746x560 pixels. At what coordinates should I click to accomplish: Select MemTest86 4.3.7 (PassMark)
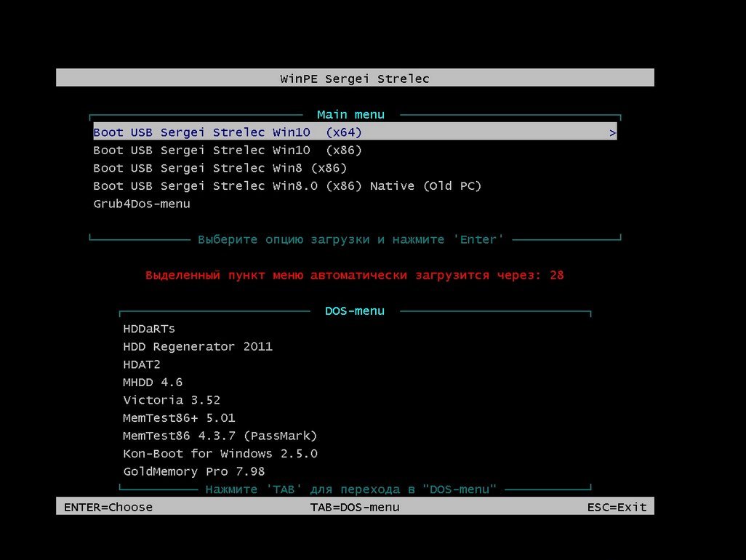tap(220, 436)
